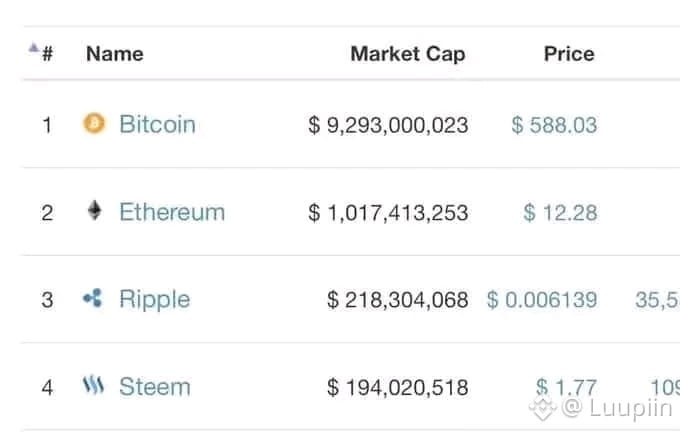Click Bitcoin's price of $ 588.03
Image resolution: width=680 pixels, height=432 pixels.
point(554,125)
